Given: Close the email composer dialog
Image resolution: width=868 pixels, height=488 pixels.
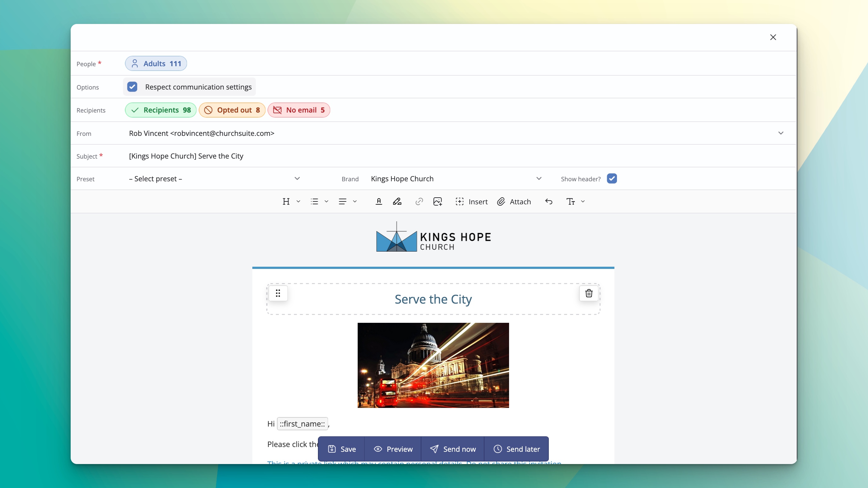Looking at the screenshot, I should (x=773, y=38).
